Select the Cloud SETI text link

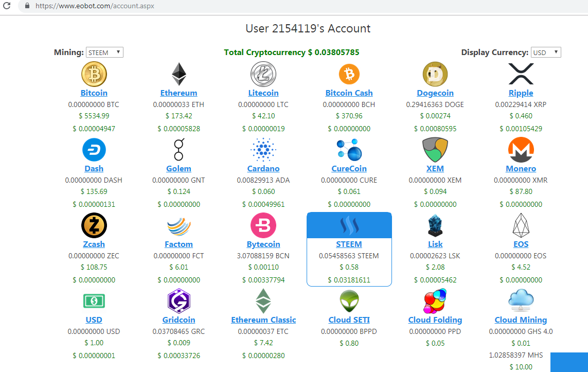[x=349, y=320]
